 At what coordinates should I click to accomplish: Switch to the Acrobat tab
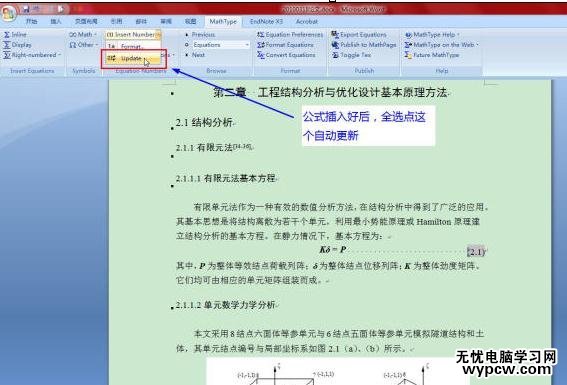tap(307, 22)
